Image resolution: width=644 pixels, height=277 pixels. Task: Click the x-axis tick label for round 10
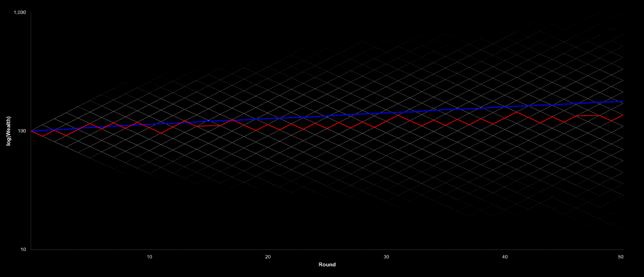pyautogui.click(x=149, y=257)
